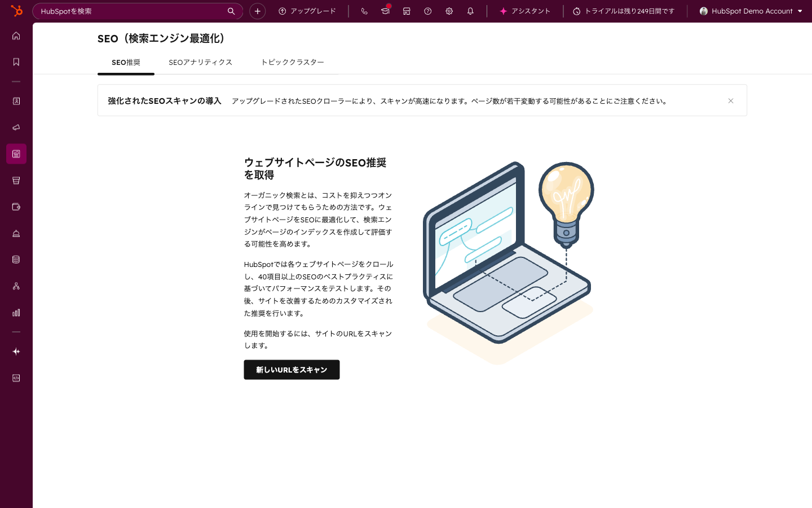Image resolution: width=812 pixels, height=508 pixels.
Task: Expand the HubSpot Demo Account menu
Action: coord(751,11)
